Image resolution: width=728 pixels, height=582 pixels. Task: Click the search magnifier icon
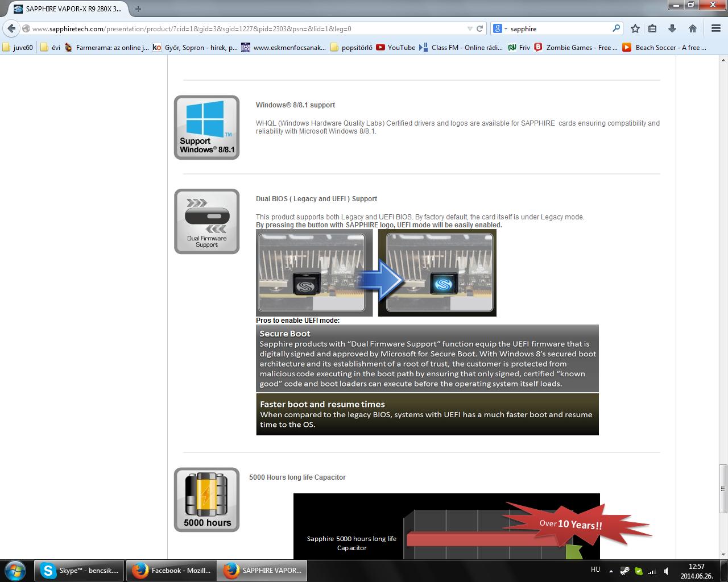pos(616,28)
